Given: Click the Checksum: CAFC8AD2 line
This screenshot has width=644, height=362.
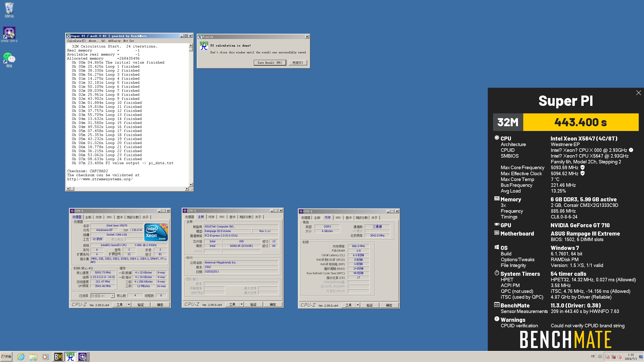Looking at the screenshot, I should click(x=88, y=171).
